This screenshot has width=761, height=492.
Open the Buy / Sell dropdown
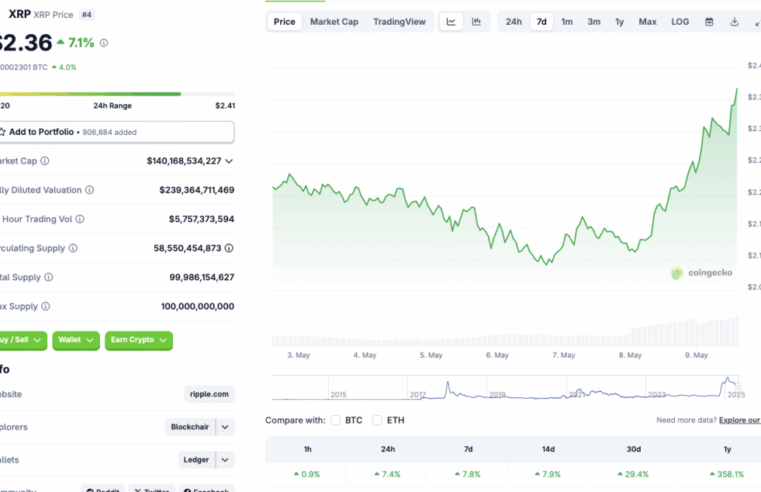[22, 340]
